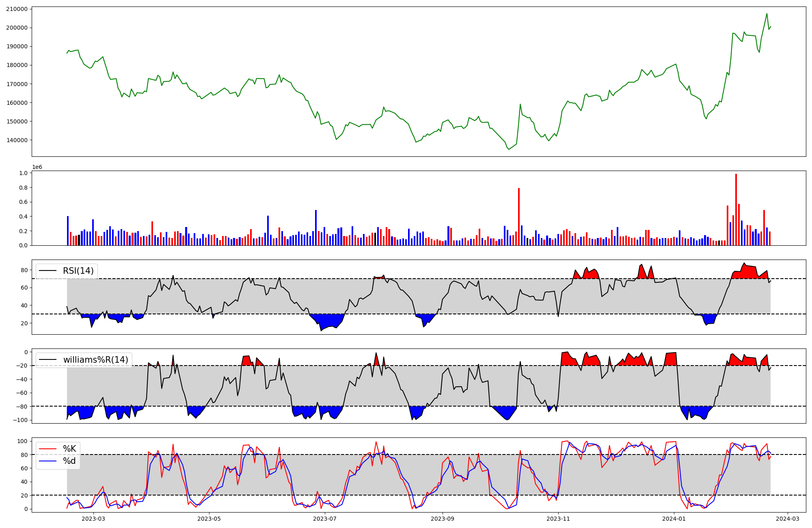Click the 200000 price axis label
Image resolution: width=812 pixels, height=528 pixels.
pos(17,28)
